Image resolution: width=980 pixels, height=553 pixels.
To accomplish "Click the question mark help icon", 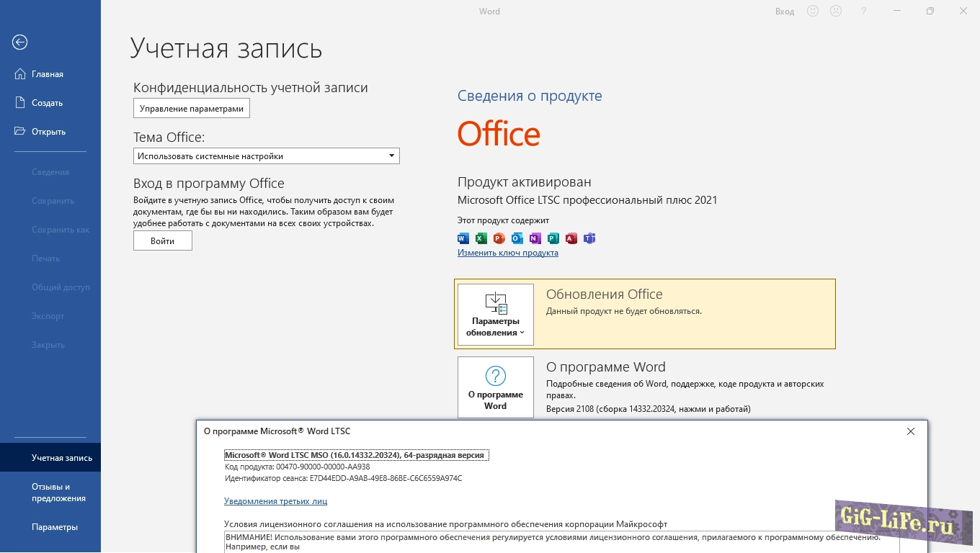I will coord(864,12).
